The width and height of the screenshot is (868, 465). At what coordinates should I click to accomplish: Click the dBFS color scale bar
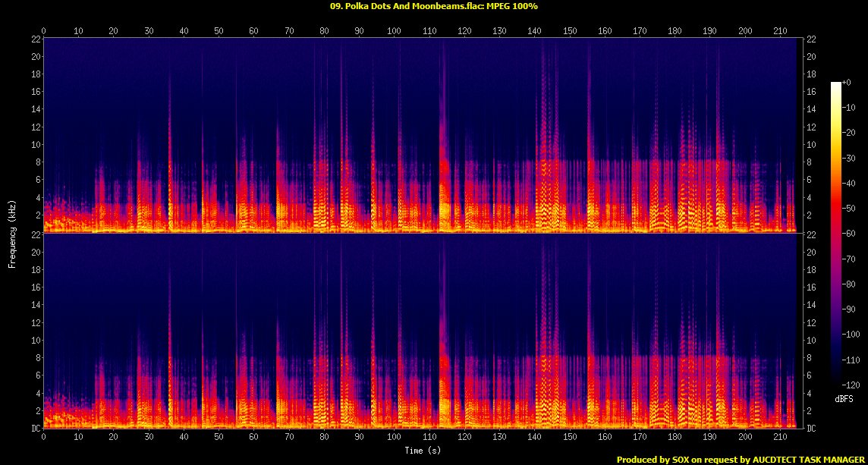coord(835,233)
